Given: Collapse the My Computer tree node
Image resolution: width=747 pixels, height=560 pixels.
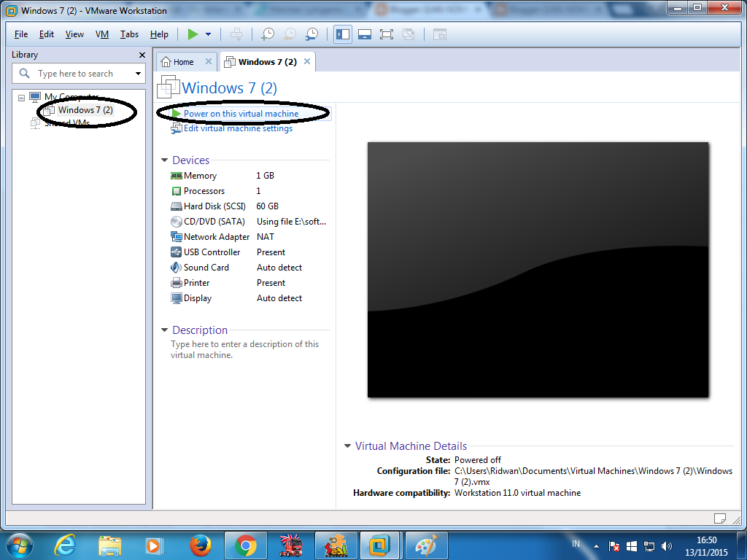Looking at the screenshot, I should [x=21, y=98].
